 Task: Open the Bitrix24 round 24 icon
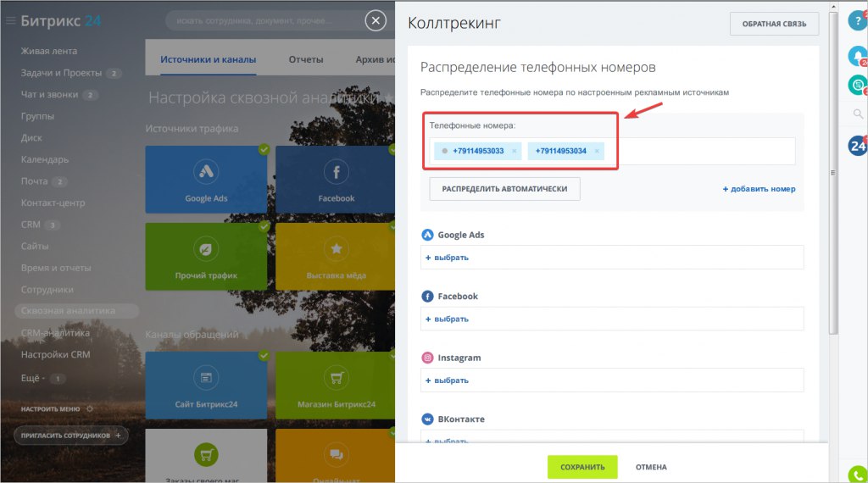click(x=858, y=146)
